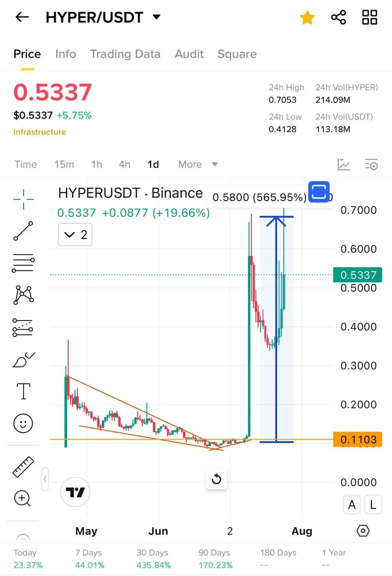Switch to the Info tab

coord(66,54)
